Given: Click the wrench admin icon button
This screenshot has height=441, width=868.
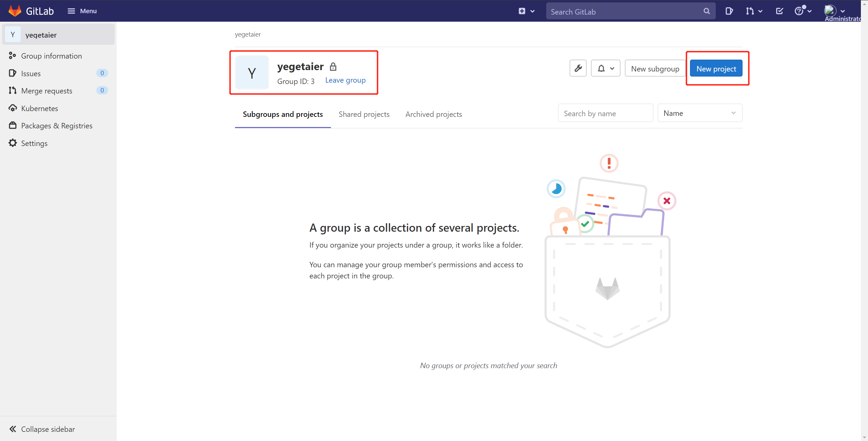Looking at the screenshot, I should click(578, 68).
